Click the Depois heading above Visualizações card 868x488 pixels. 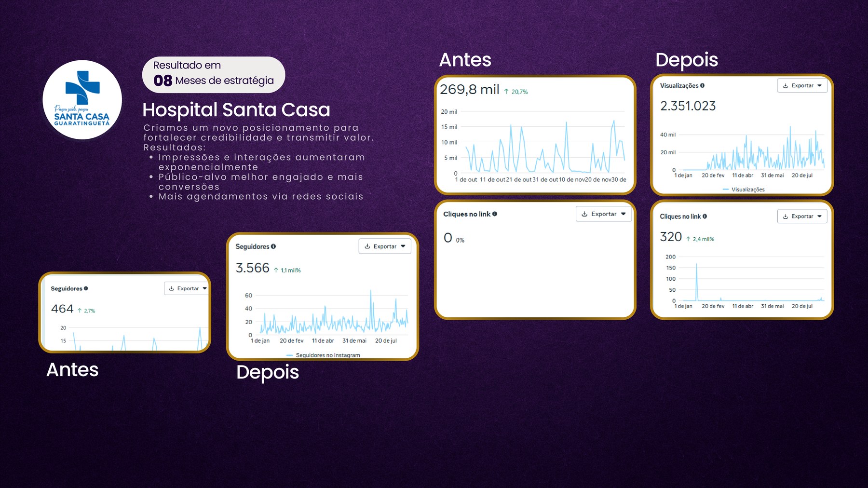click(687, 60)
